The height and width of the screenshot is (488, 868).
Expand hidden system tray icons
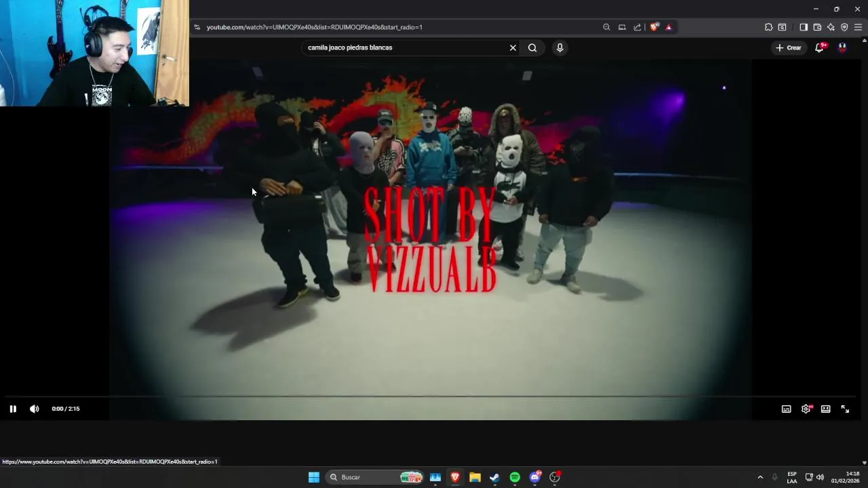(760, 477)
